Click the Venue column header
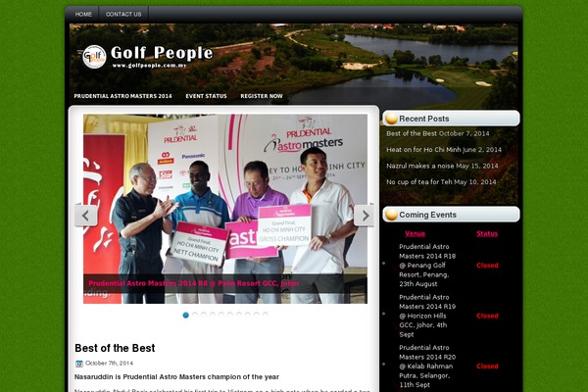The width and height of the screenshot is (588, 392). pyautogui.click(x=415, y=233)
